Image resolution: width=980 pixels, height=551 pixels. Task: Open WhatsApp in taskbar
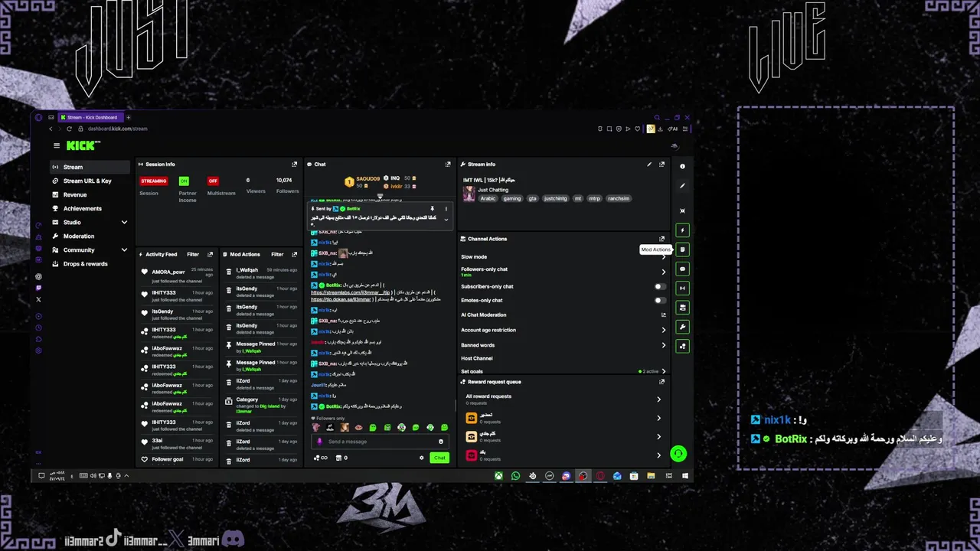[x=515, y=476]
